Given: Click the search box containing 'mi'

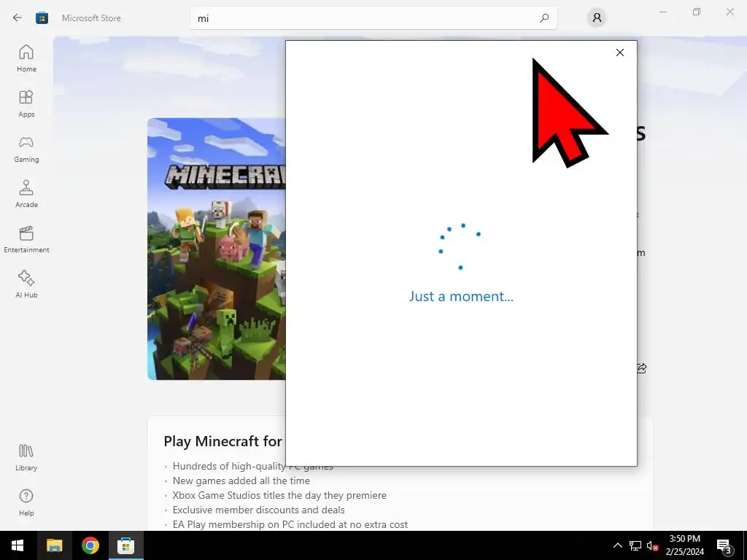Looking at the screenshot, I should click(x=373, y=18).
